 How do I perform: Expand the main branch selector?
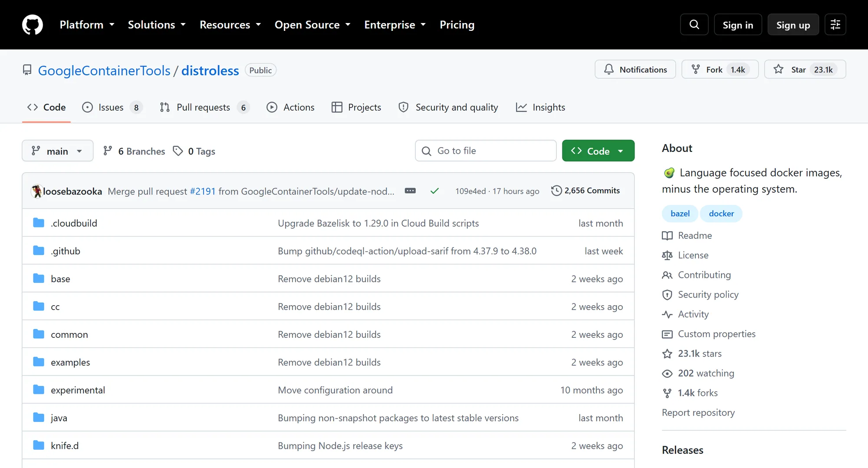tap(57, 151)
